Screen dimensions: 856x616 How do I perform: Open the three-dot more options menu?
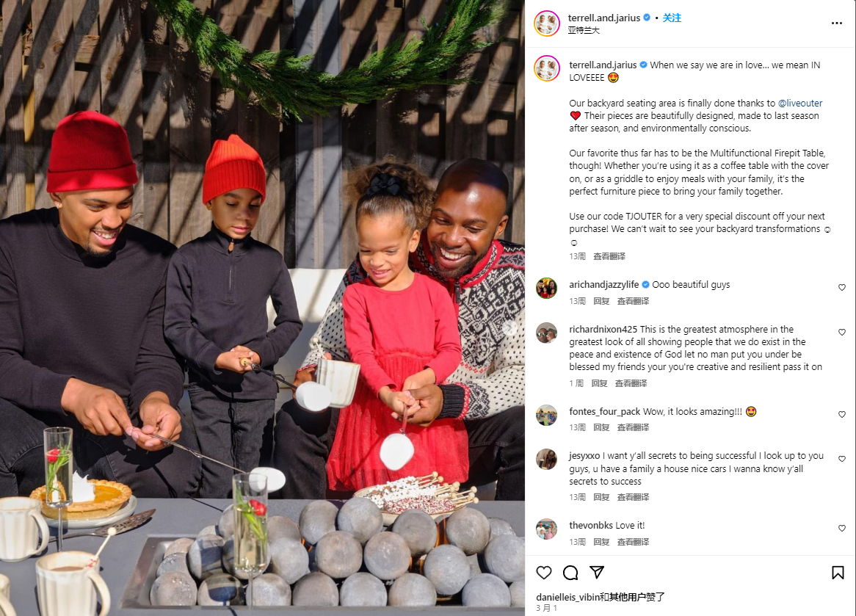tap(837, 23)
